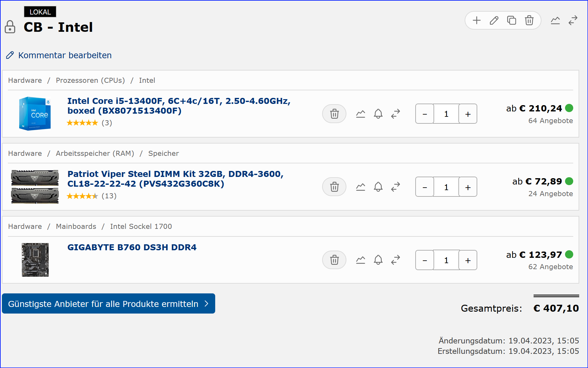Click green availability dot for Patriot Viper
Image resolution: width=588 pixels, height=368 pixels.
pyautogui.click(x=569, y=181)
